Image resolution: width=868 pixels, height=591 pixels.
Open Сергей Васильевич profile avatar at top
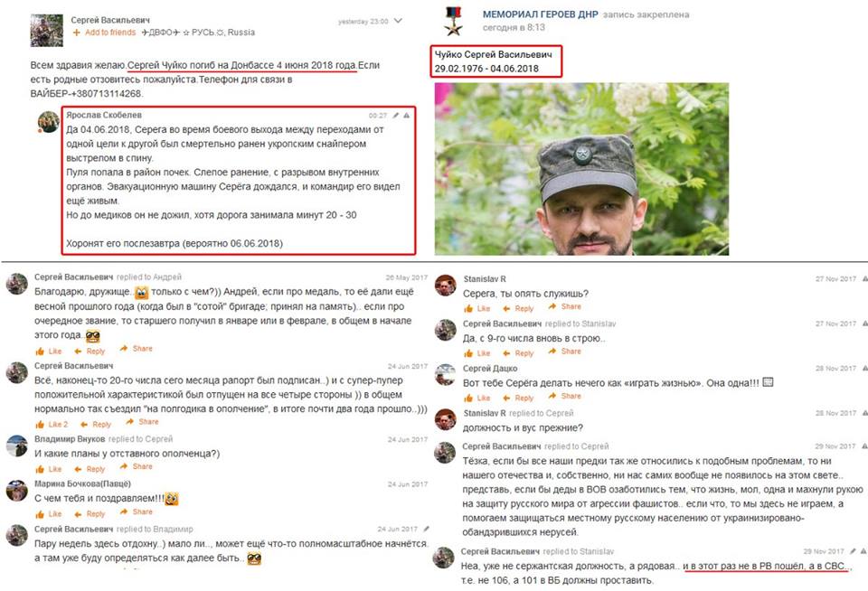46,31
